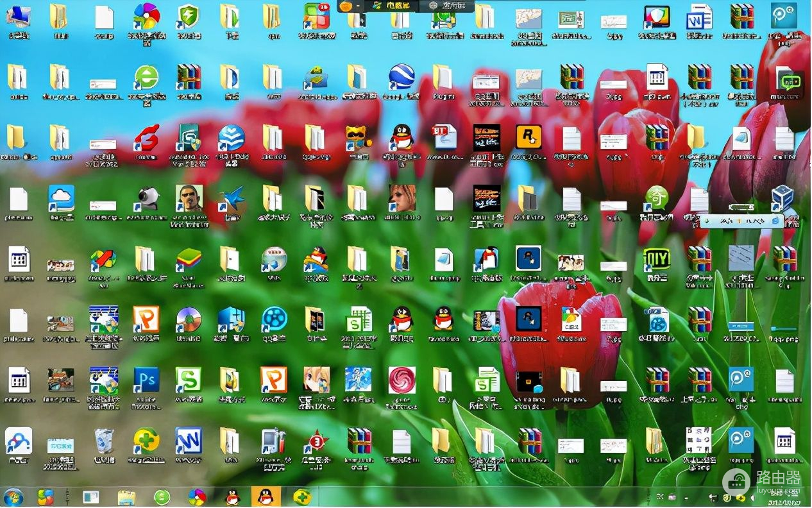812x508 pixels.
Task: Click the Windows Start button
Action: (x=13, y=497)
